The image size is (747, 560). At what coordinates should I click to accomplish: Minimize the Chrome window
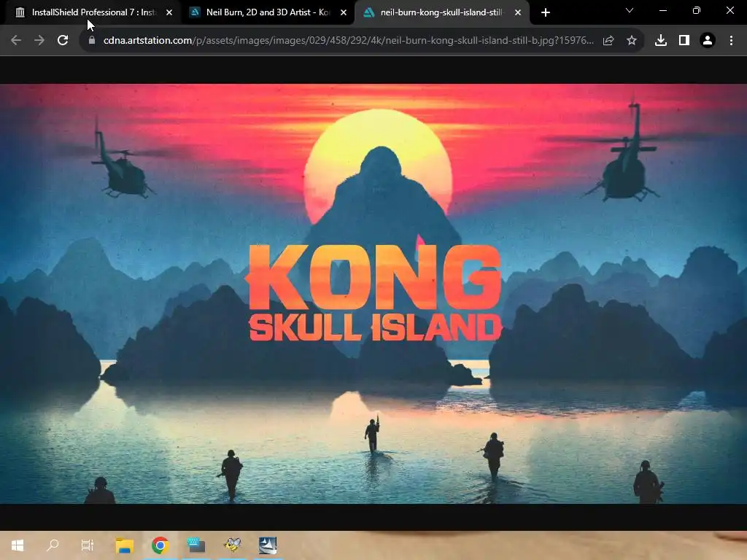[x=662, y=10]
